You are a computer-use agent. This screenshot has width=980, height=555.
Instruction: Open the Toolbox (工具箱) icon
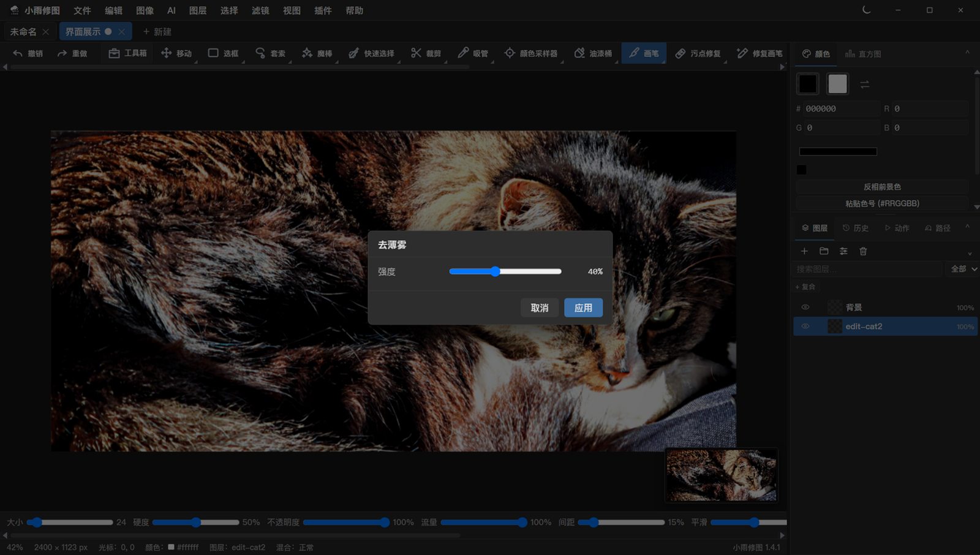(114, 53)
